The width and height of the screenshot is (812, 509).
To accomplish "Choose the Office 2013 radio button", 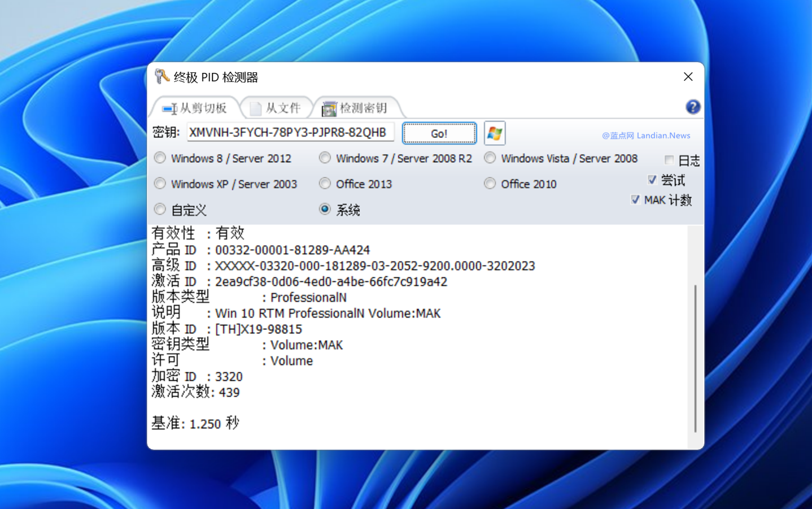I will coord(325,184).
